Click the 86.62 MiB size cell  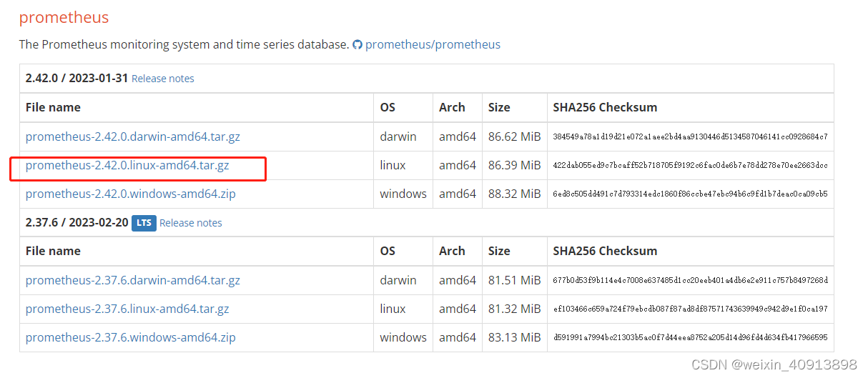tap(515, 136)
